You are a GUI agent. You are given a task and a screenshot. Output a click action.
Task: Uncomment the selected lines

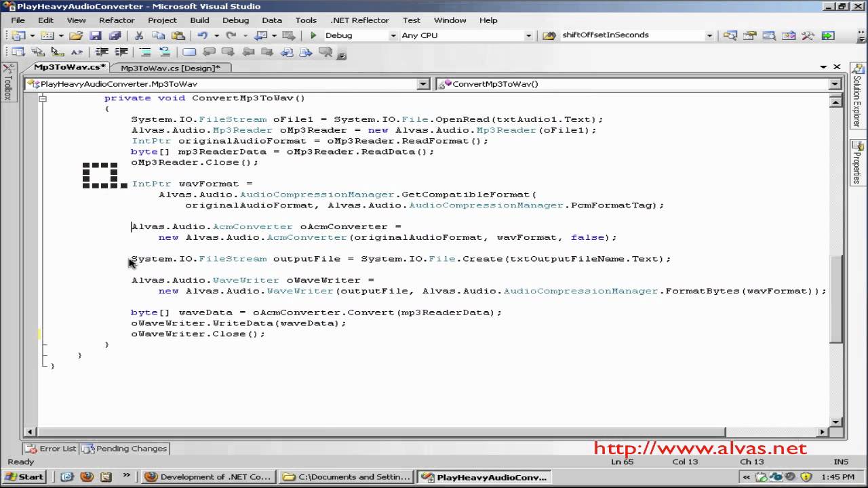(165, 52)
